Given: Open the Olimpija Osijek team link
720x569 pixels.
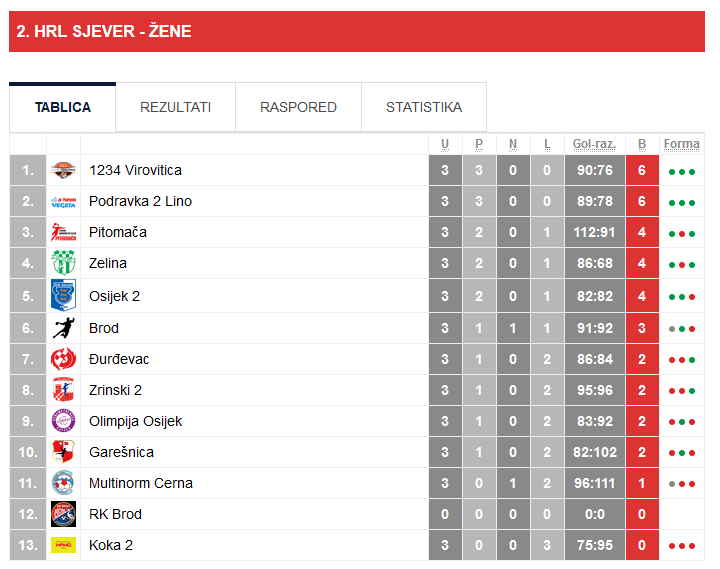Looking at the screenshot, I should point(135,421).
